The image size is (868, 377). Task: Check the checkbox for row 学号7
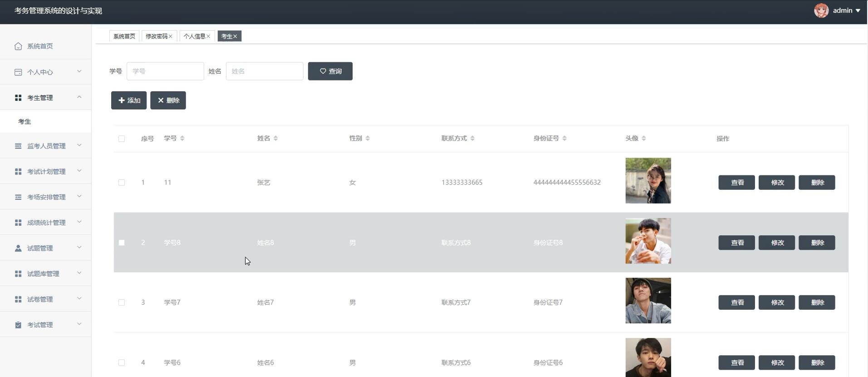pyautogui.click(x=122, y=303)
